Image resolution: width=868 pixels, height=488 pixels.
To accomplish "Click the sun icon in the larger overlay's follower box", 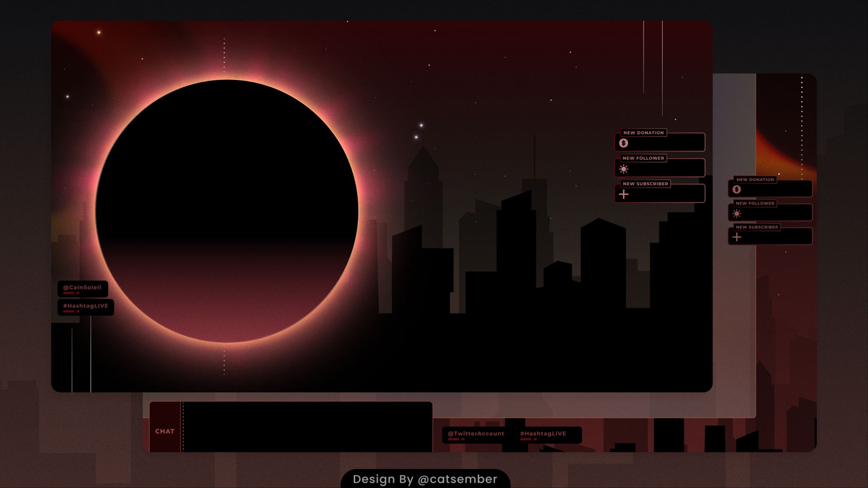I will pyautogui.click(x=623, y=170).
